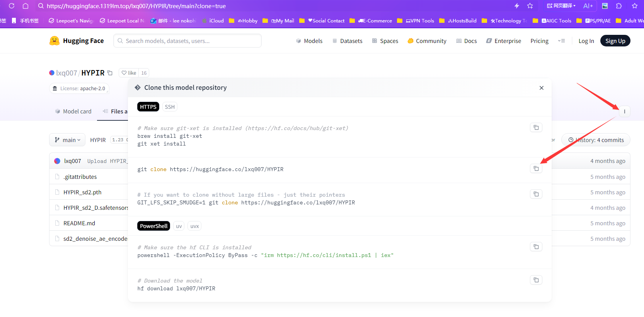Focus the search models input field
Screen dimensions: 644x317
(x=187, y=41)
